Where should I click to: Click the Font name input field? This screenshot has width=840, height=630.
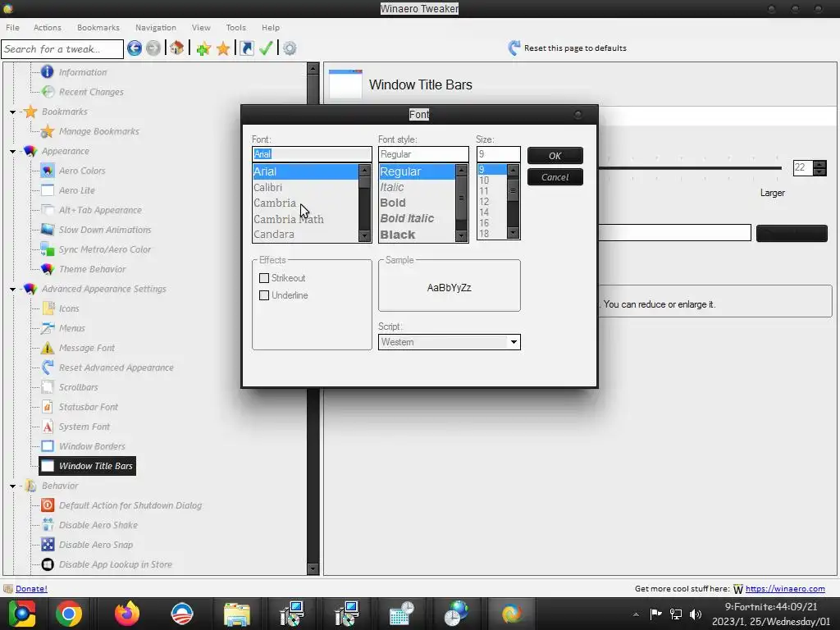coord(312,154)
